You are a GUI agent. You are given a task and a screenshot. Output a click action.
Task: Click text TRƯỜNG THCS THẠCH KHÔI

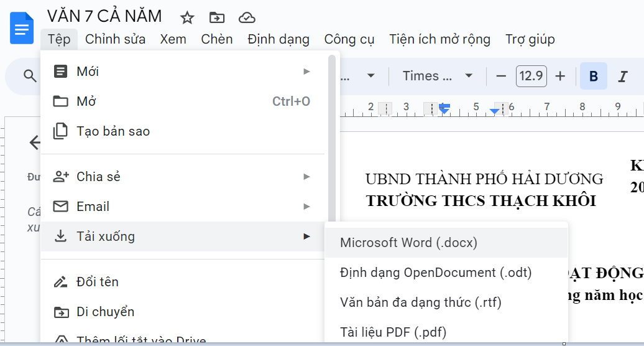(481, 201)
